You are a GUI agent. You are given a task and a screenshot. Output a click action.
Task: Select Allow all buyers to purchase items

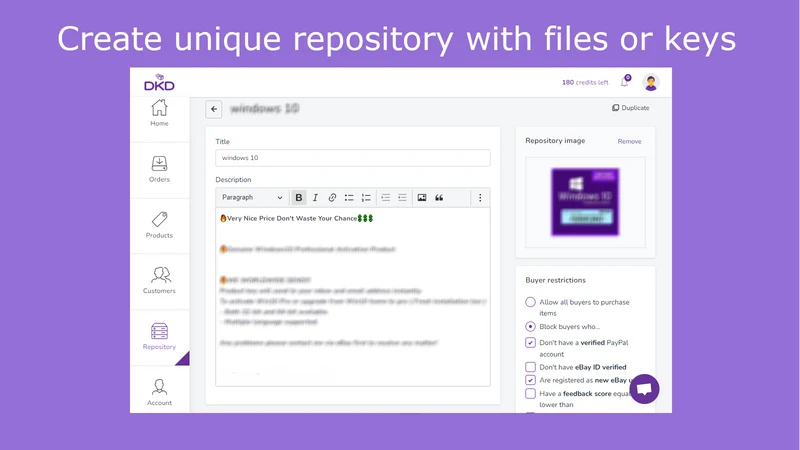(531, 302)
